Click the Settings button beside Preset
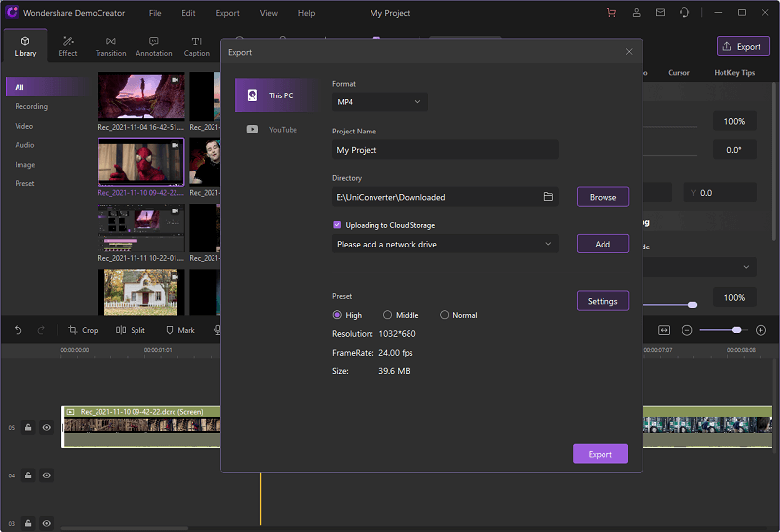The width and height of the screenshot is (780, 532). click(603, 301)
